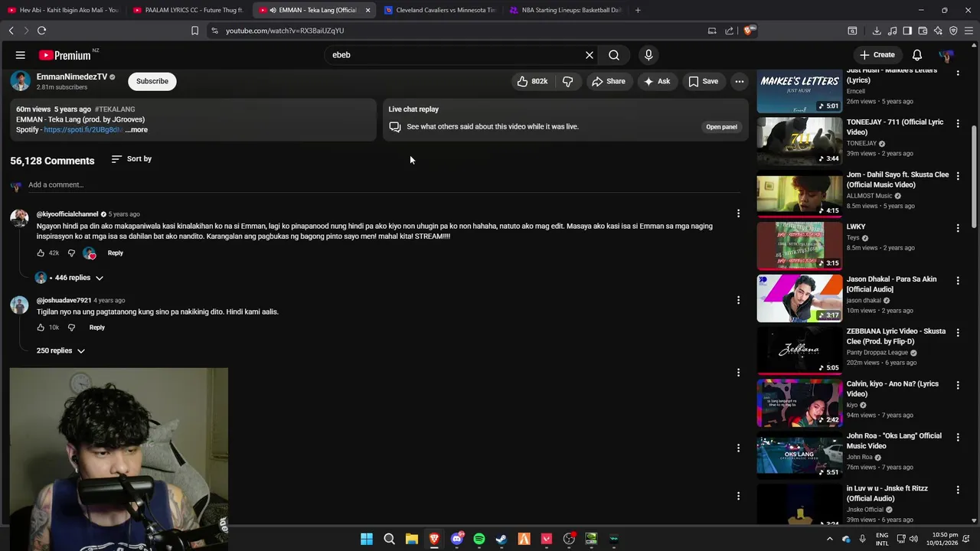Click the address bar URL
Screen dimensions: 980x551
[285, 31]
